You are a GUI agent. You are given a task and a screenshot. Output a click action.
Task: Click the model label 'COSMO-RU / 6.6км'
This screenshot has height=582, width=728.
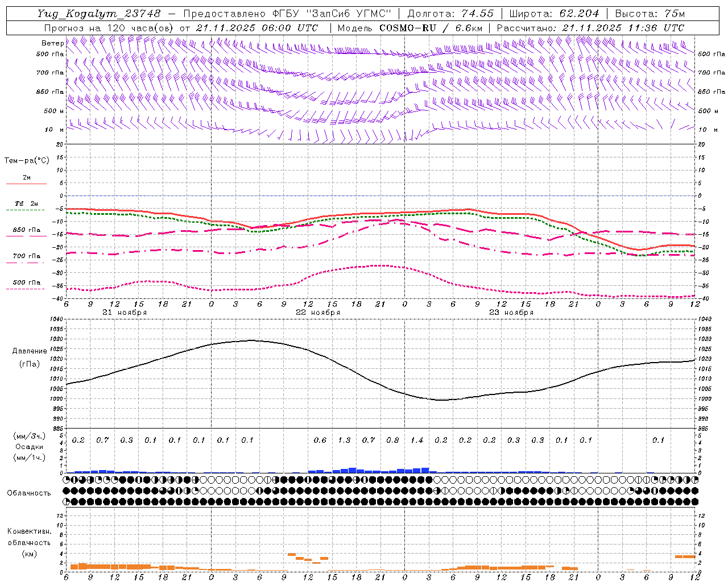(x=431, y=28)
